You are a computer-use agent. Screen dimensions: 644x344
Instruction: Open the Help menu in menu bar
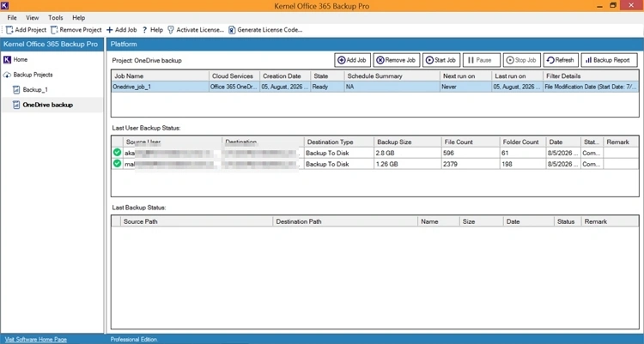(78, 18)
